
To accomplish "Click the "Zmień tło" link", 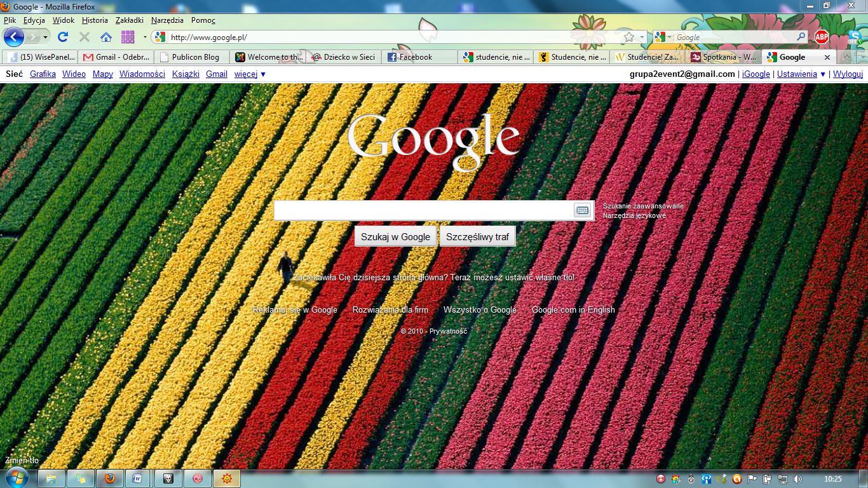I will tap(22, 461).
